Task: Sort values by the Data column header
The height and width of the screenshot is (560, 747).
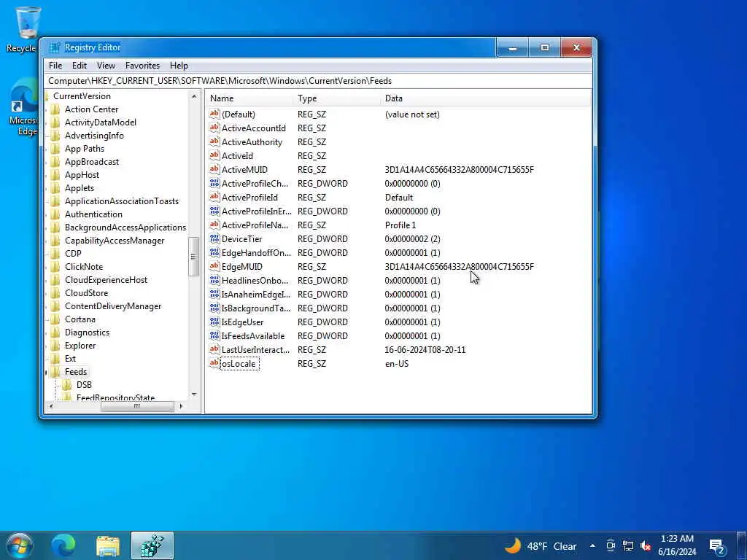Action: pos(486,98)
